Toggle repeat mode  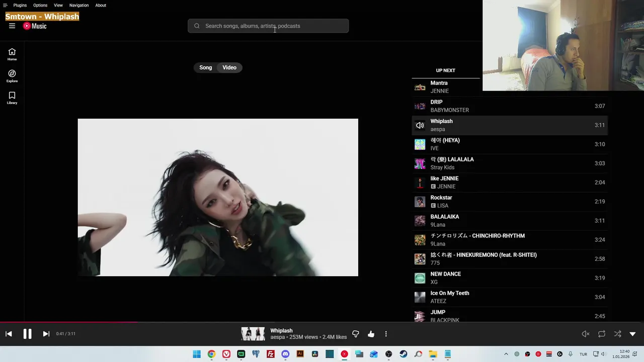(602, 334)
